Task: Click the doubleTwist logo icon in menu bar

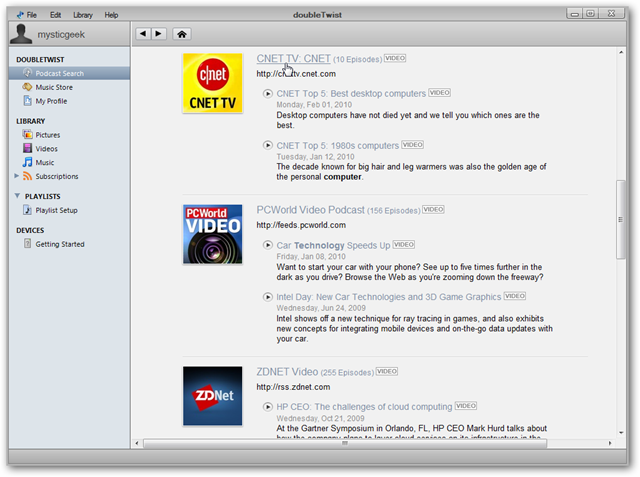Action: [20, 15]
